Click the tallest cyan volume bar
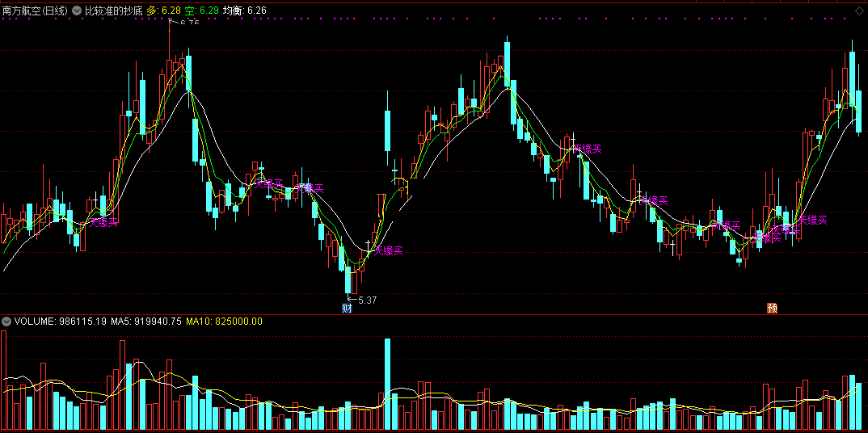 point(387,385)
